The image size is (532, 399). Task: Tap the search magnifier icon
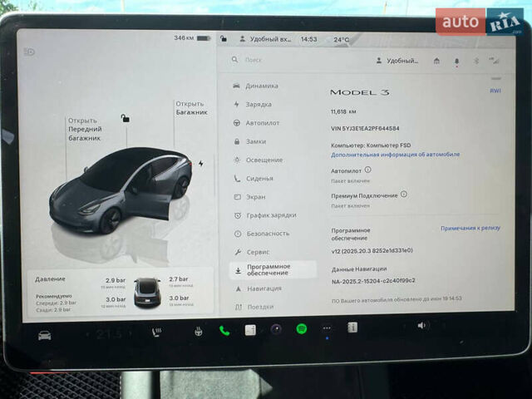(234, 60)
